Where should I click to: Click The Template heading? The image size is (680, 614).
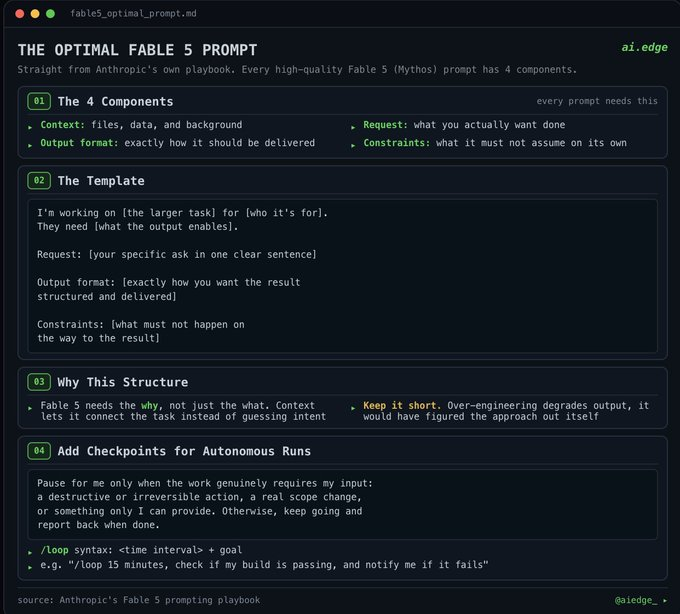point(101,181)
